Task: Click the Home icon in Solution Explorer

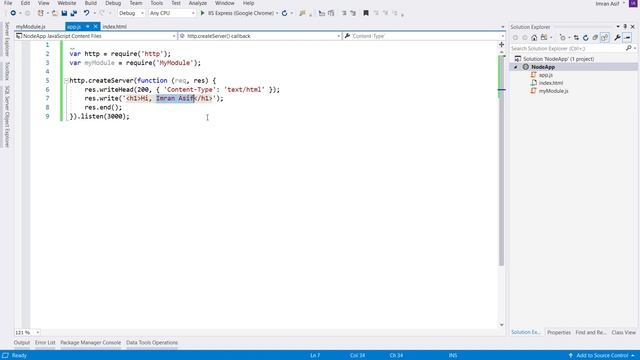Action: 534,38
